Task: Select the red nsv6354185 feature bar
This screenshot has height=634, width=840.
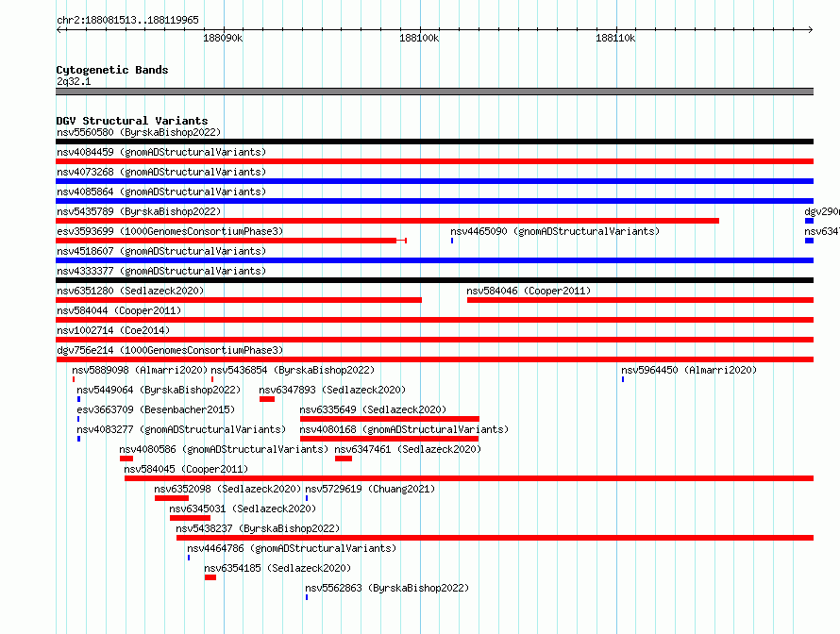Action: point(210,577)
